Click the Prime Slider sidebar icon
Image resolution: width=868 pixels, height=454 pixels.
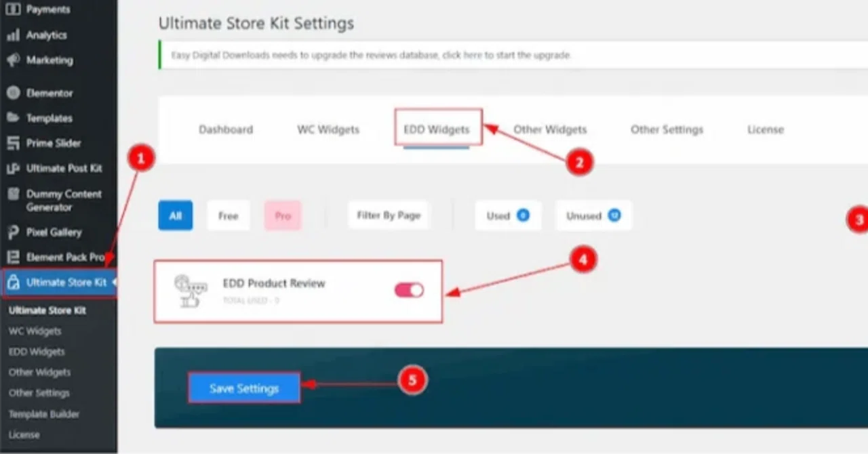13,143
